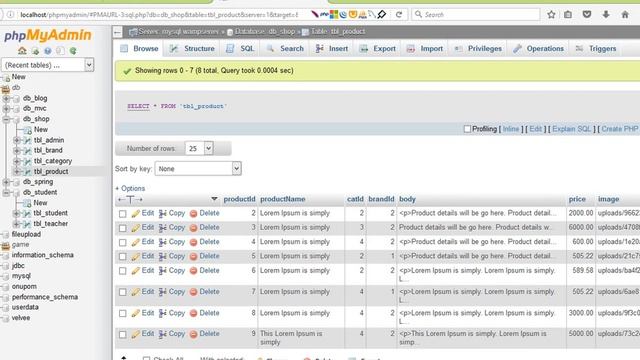
Task: Check the row checkbox for productId 3
Action: tap(122, 228)
